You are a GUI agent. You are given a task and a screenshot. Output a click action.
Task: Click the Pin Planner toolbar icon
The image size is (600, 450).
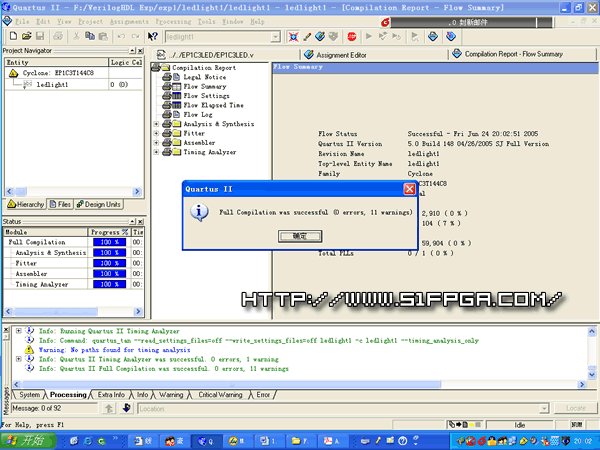pyautogui.click(x=320, y=36)
